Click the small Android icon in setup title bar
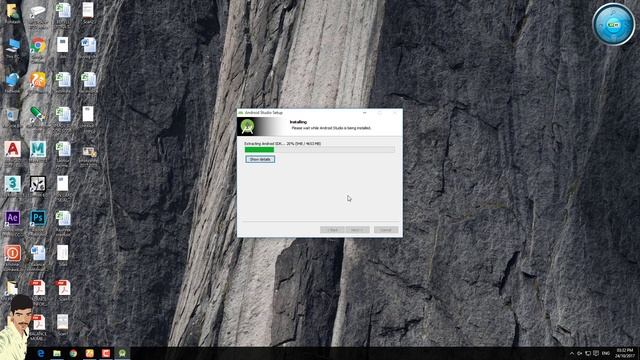 tap(240, 113)
